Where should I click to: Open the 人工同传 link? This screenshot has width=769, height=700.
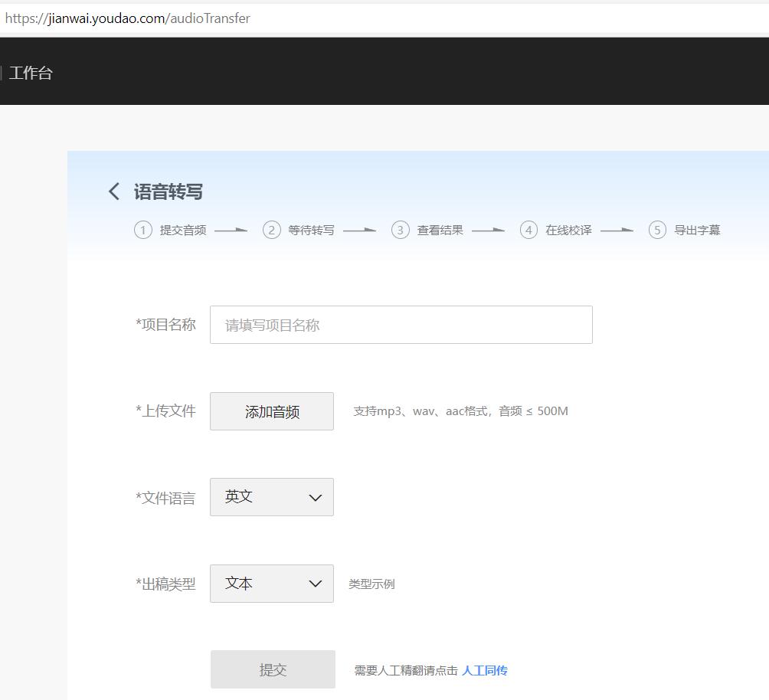[x=486, y=669]
